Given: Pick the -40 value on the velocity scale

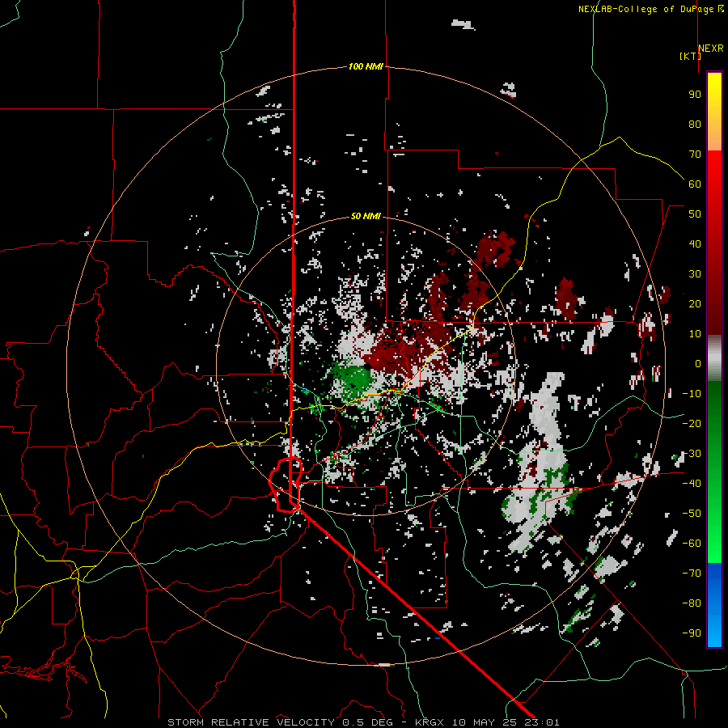Looking at the screenshot, I should 692,484.
